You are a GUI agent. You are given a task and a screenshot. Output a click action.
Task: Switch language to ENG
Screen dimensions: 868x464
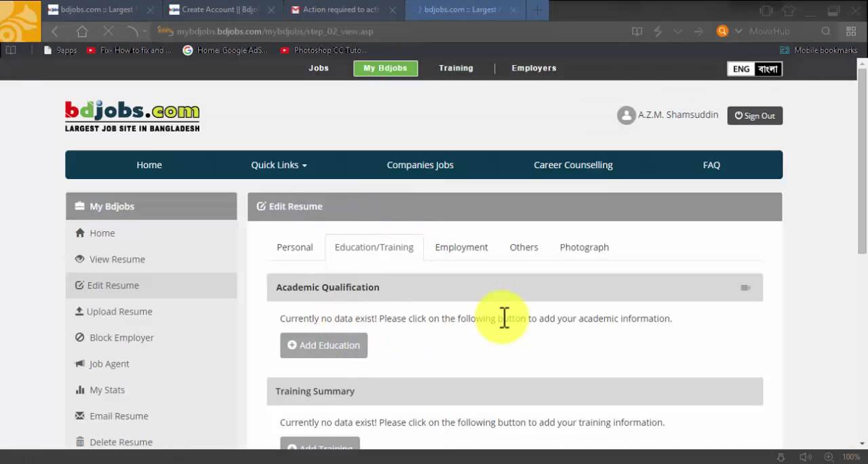tap(741, 69)
